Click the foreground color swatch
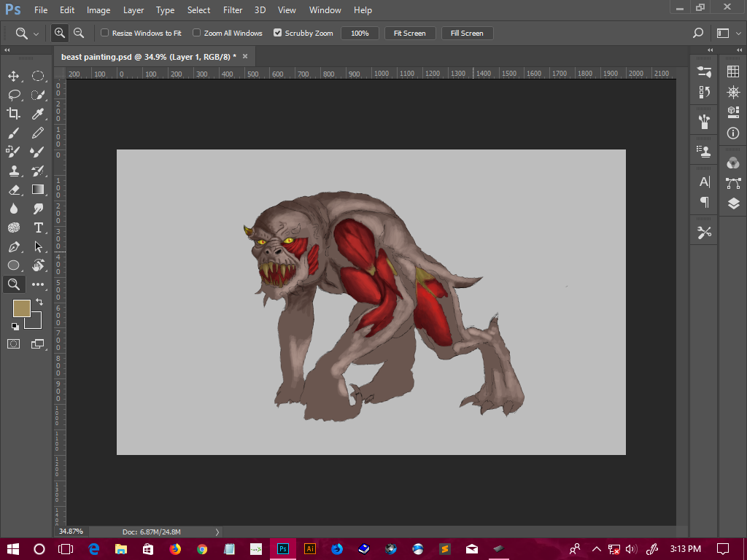This screenshot has width=747, height=560. click(x=21, y=308)
